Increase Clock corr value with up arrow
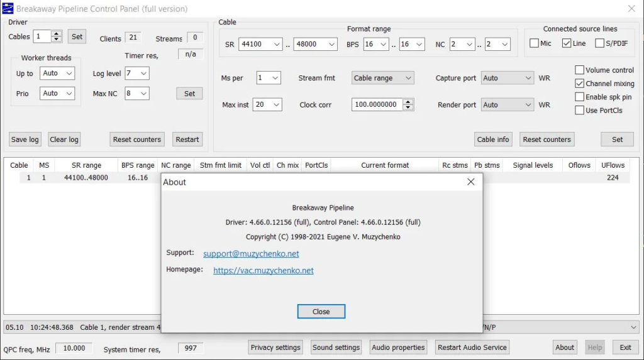The width and height of the screenshot is (644, 360). click(x=408, y=102)
